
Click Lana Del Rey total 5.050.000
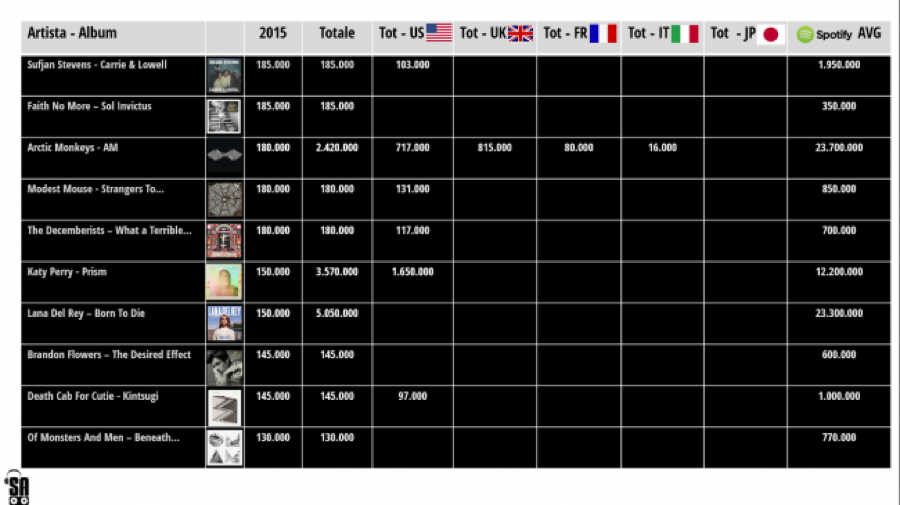337,313
